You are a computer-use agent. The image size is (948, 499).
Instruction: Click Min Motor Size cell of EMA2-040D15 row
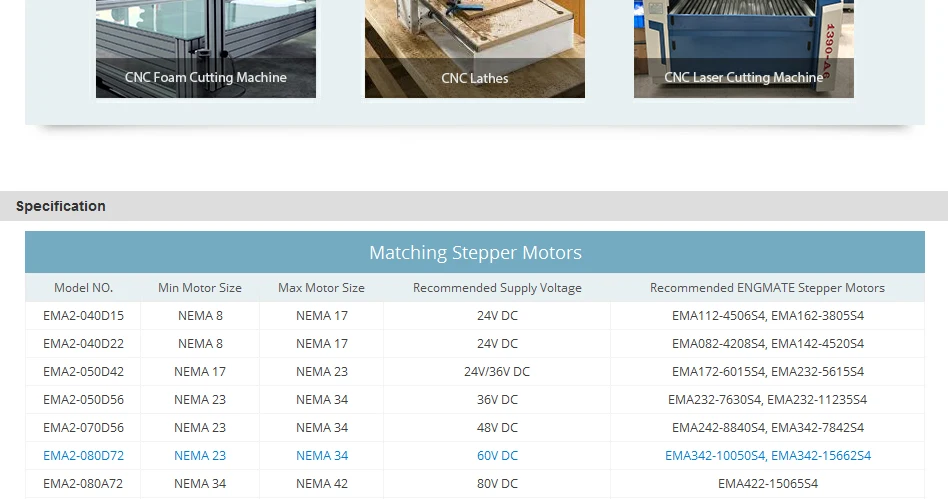[x=200, y=316]
